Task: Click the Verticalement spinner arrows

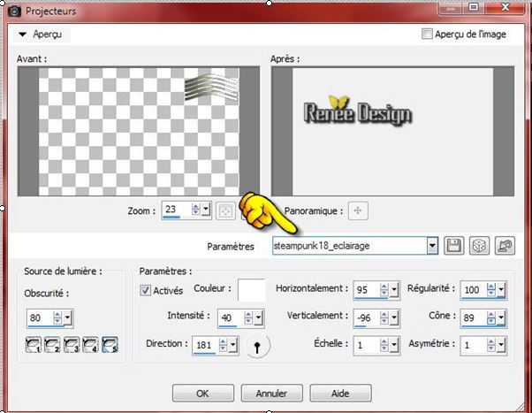Action: (384, 317)
